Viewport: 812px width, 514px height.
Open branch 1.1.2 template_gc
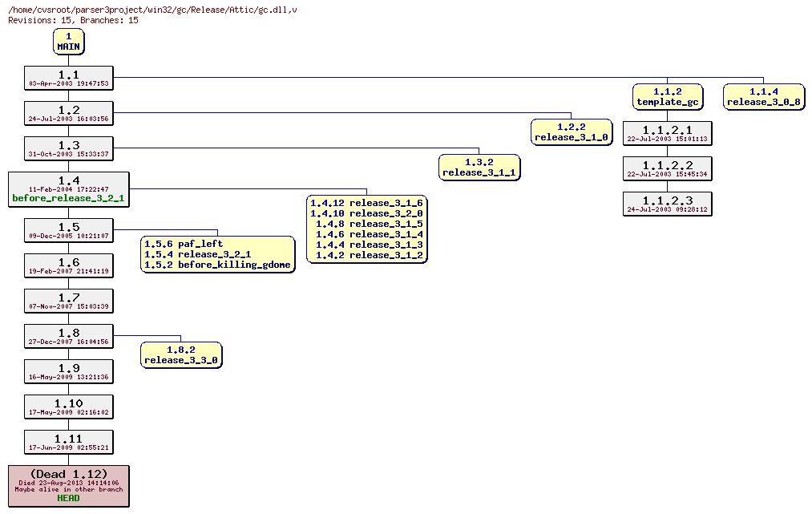[x=668, y=97]
